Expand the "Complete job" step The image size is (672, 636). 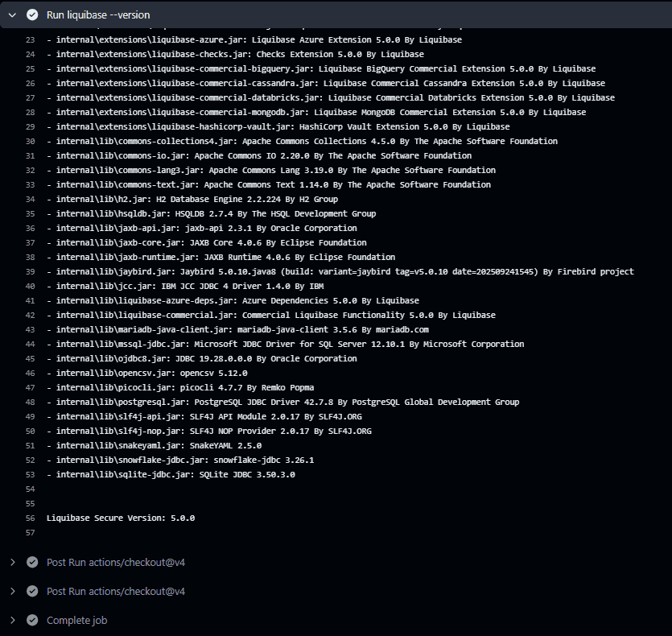(x=11, y=620)
